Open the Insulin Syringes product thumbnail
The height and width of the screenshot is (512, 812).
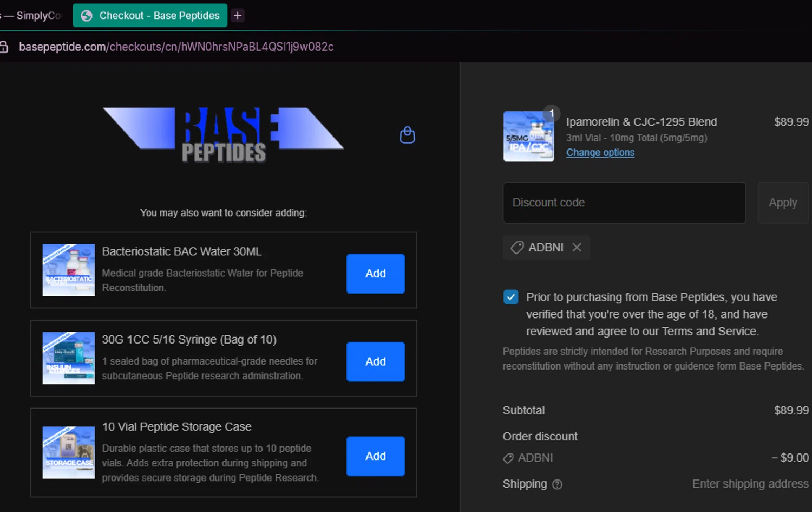[69, 358]
